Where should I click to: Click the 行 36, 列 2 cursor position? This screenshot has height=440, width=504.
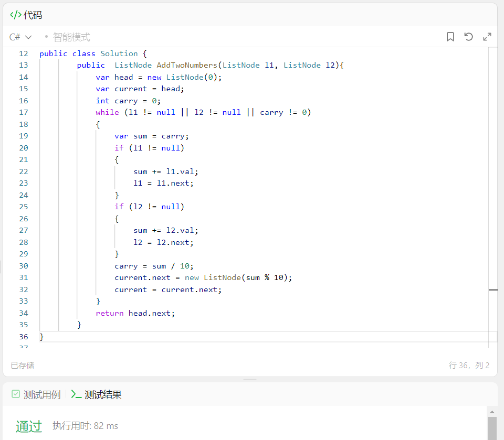(469, 365)
